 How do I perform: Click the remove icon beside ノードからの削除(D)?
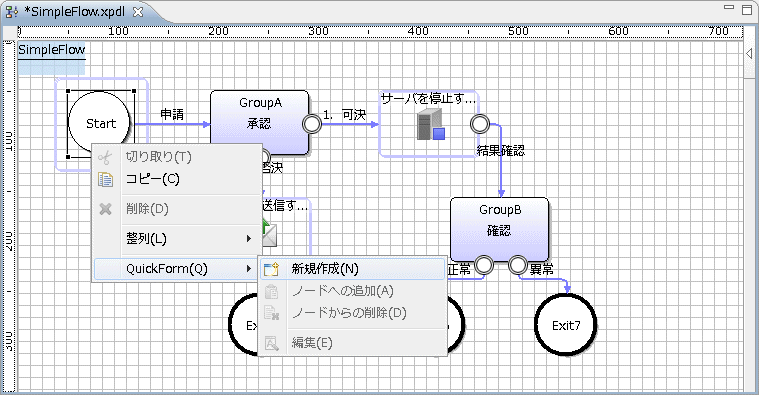pos(272,313)
